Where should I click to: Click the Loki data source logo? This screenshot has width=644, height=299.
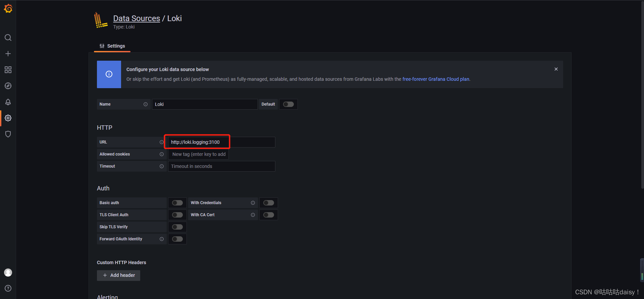(101, 20)
